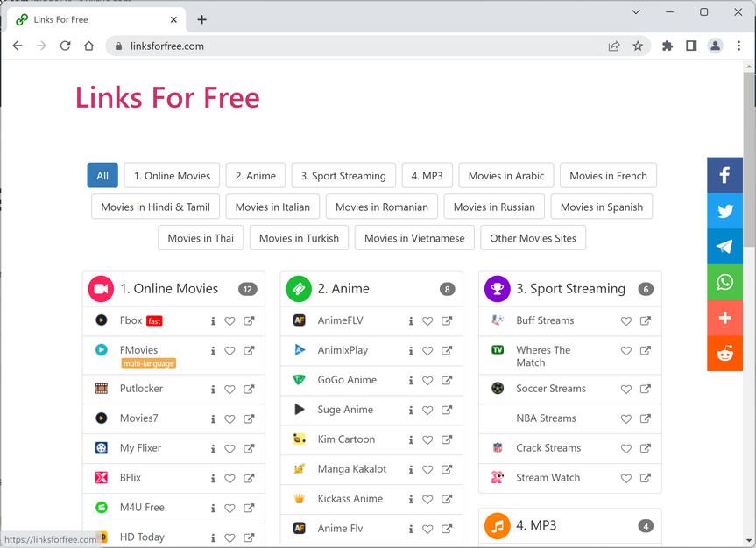Open NBA Streams external link icon
Image resolution: width=756 pixels, height=548 pixels.
coord(645,418)
